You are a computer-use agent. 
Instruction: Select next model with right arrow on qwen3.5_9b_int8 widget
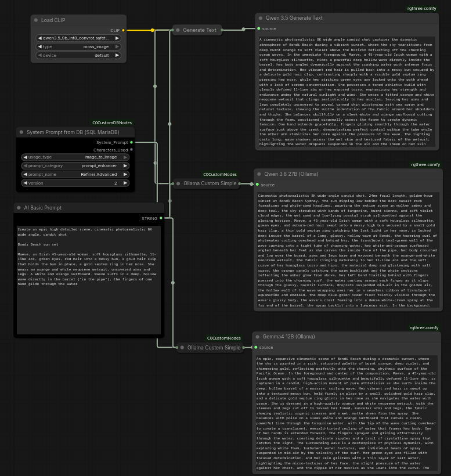tap(117, 38)
